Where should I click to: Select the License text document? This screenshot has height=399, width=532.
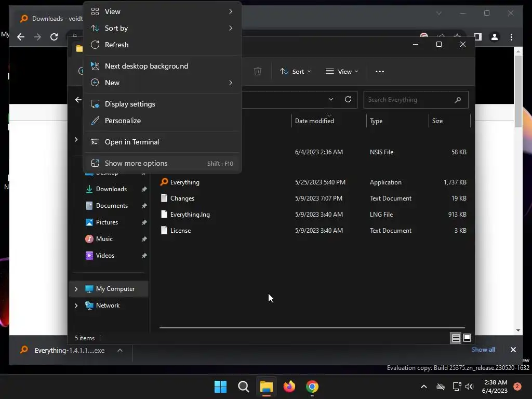(313, 231)
